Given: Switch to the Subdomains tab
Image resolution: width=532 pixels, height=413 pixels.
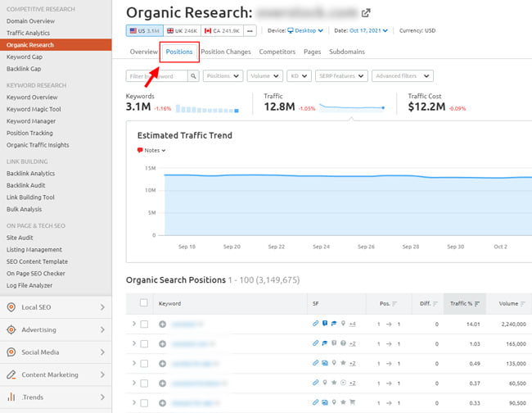Looking at the screenshot, I should pos(347,52).
